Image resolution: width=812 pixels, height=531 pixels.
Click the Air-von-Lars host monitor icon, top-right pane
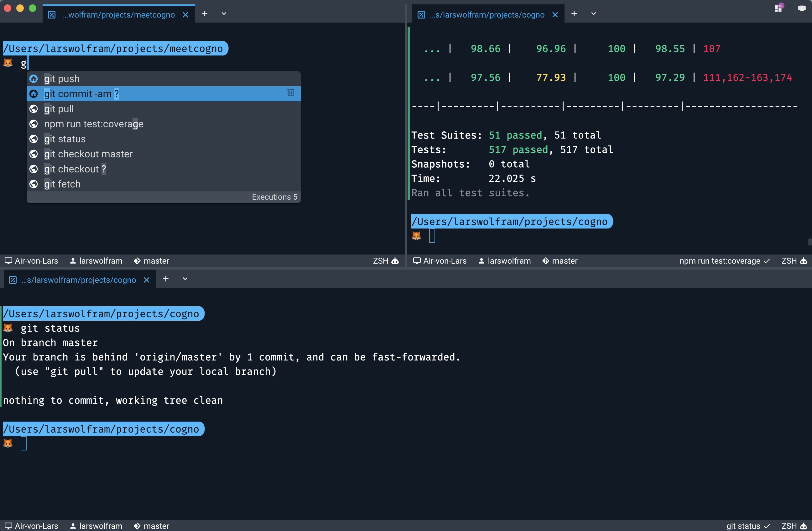click(x=417, y=261)
